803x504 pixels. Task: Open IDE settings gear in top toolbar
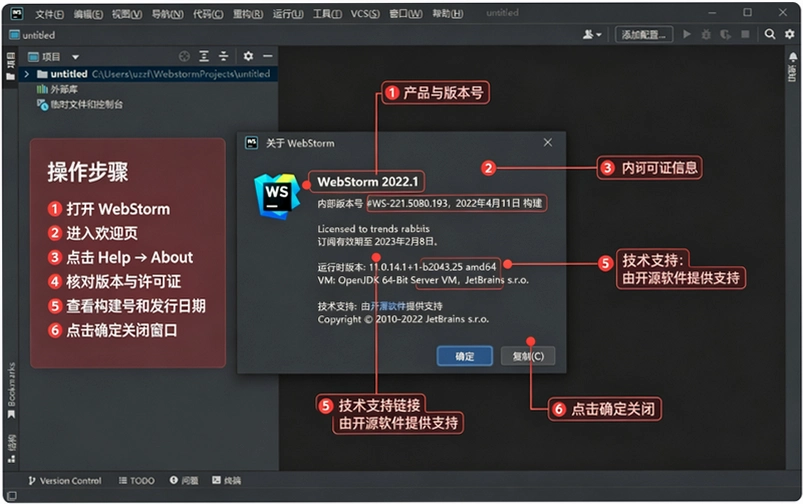pyautogui.click(x=790, y=34)
